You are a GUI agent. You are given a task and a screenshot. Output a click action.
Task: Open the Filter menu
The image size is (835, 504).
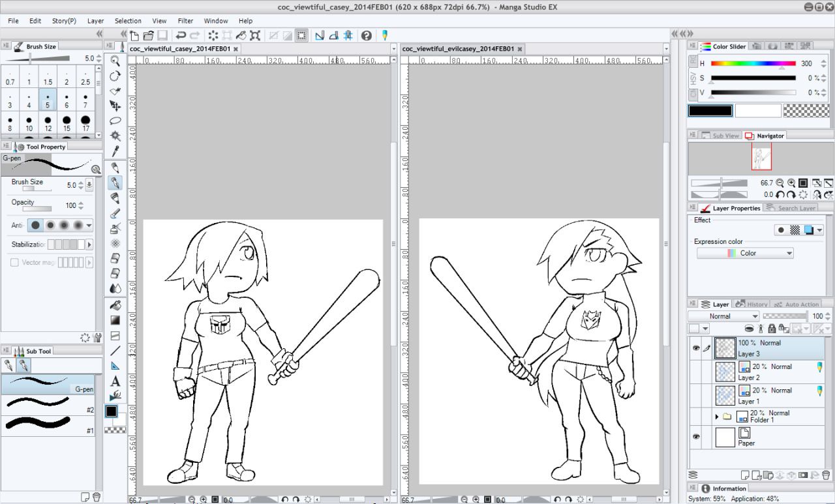point(185,21)
